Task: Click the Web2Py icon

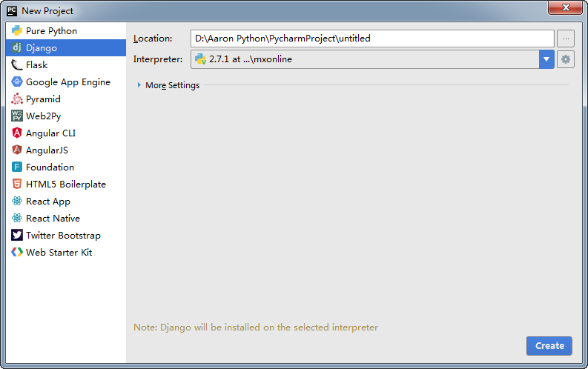Action: (x=17, y=116)
